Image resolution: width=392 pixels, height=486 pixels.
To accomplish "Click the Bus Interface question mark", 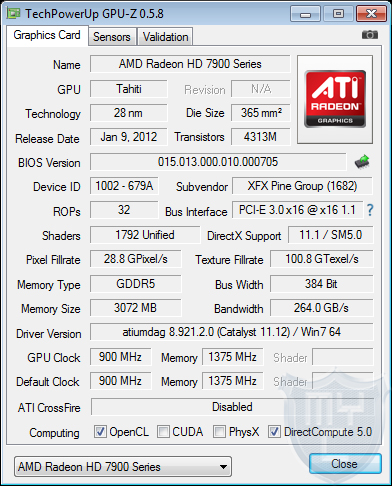I will click(x=370, y=210).
